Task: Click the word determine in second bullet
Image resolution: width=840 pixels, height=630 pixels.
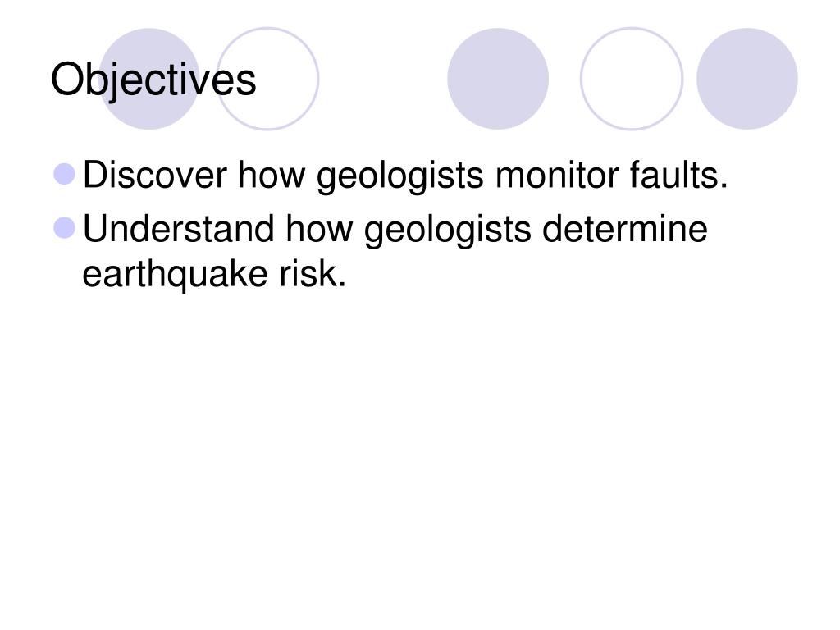Action: (624, 229)
